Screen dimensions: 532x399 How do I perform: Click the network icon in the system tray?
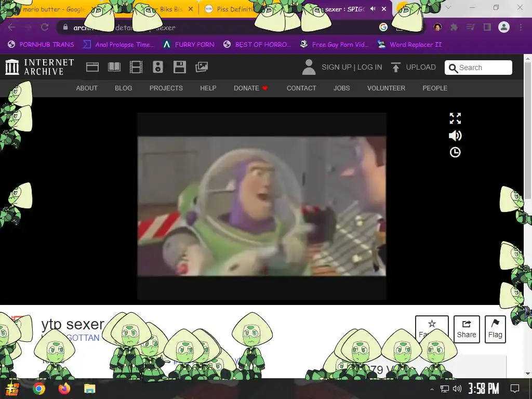coord(445,389)
